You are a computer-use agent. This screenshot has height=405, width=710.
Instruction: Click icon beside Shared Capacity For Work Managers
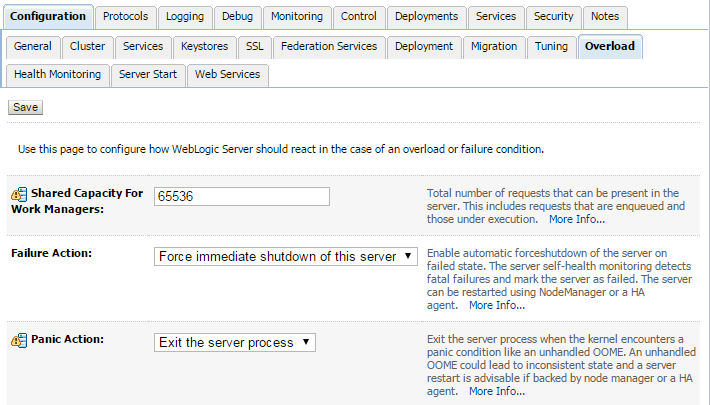(19, 194)
